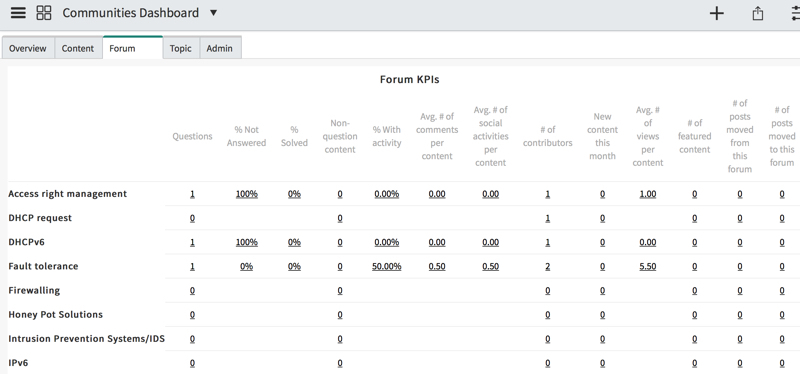The height and width of the screenshot is (374, 800).
Task: Click the DHCPv6 row label
Action: pos(27,242)
